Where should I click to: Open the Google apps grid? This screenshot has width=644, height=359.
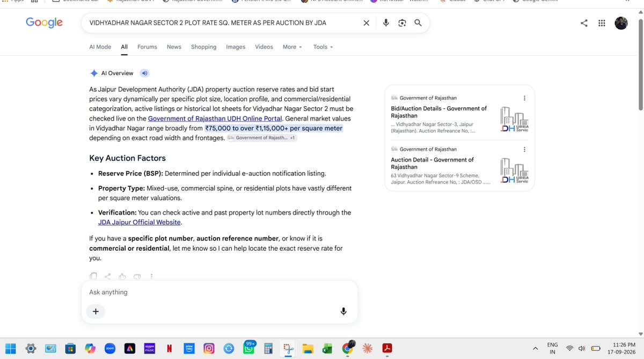point(602,23)
